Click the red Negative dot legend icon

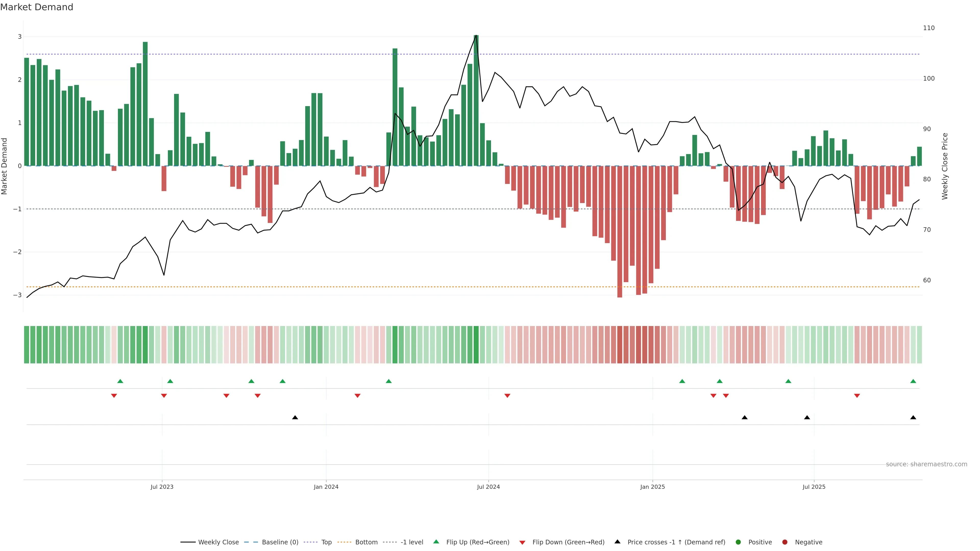point(785,542)
